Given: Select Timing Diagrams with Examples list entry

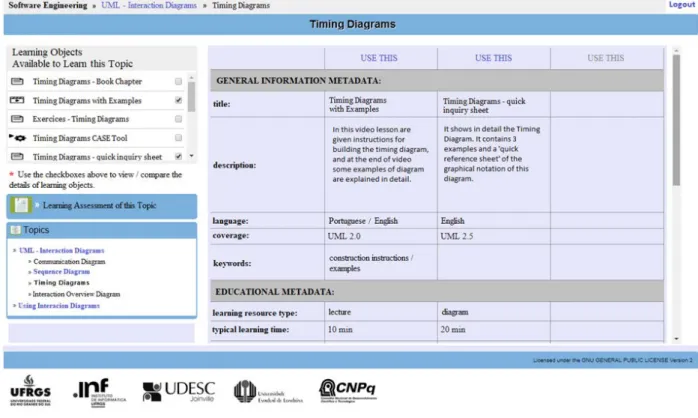Looking at the screenshot, I should (x=87, y=101).
